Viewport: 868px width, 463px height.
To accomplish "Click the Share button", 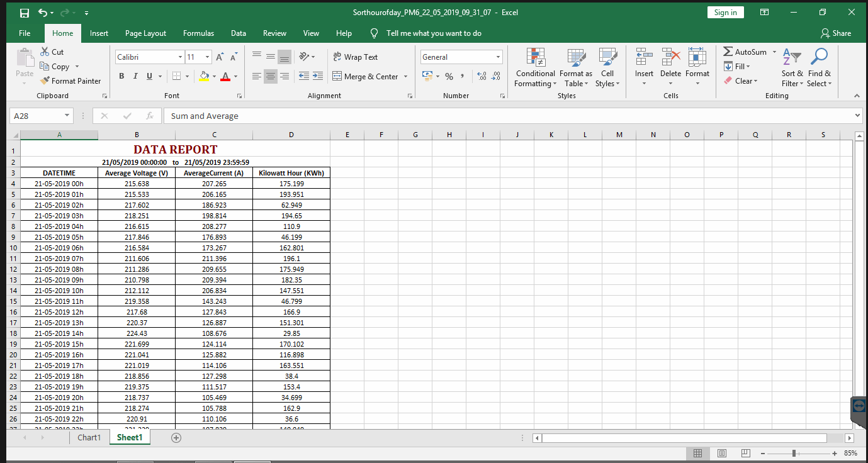I will point(836,33).
